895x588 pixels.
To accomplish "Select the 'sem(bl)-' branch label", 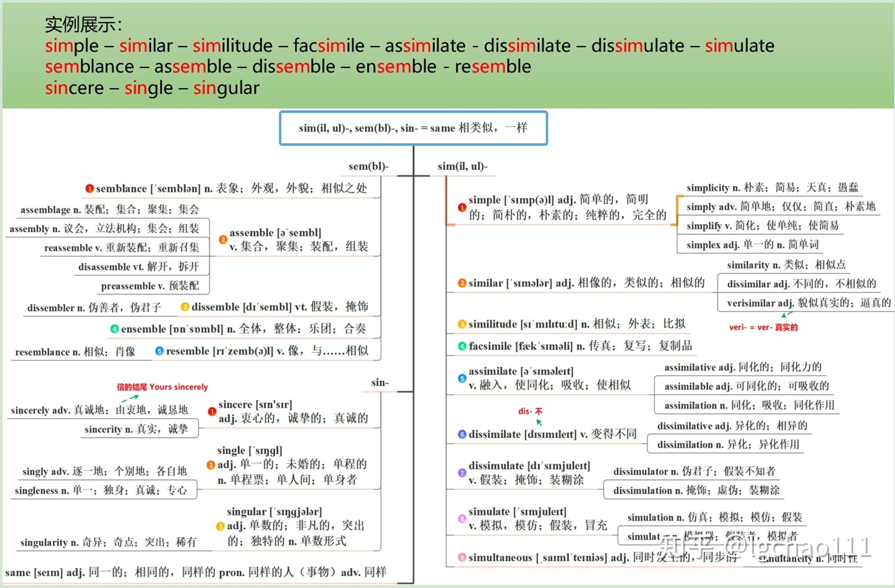I will tap(368, 166).
